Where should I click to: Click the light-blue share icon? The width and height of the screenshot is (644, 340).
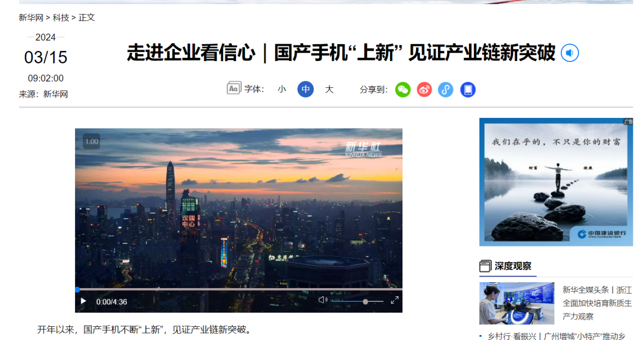(x=446, y=90)
